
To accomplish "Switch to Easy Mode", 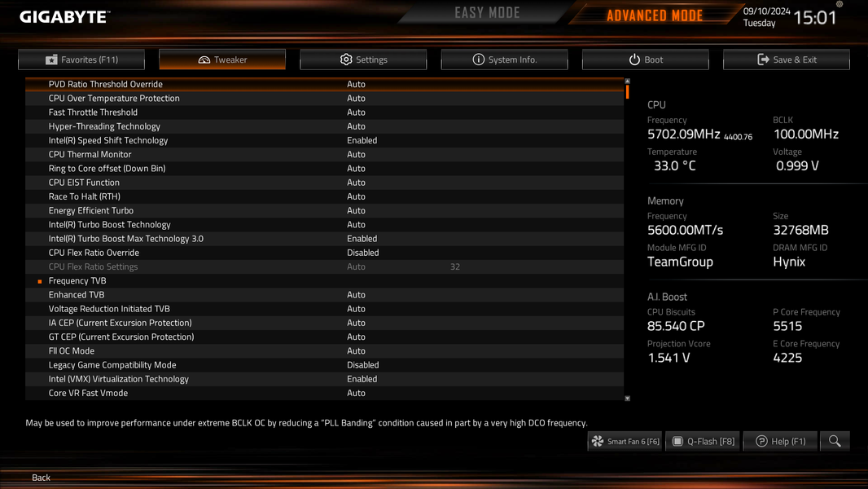I will click(487, 13).
